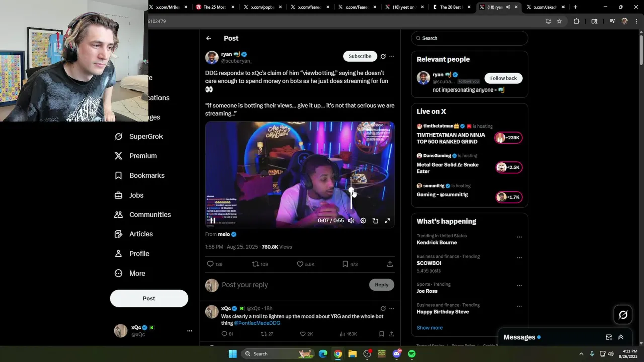Open a new browser tab
Viewport: 644px width, 362px height.
click(x=575, y=7)
